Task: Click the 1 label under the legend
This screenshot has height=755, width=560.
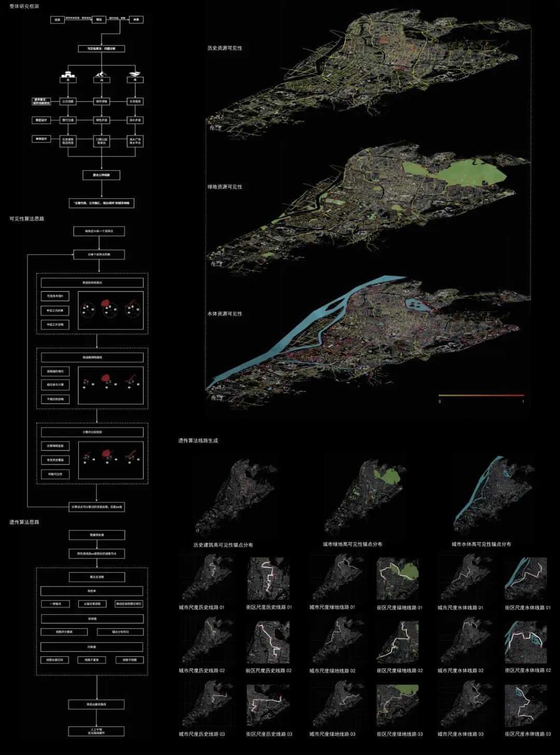Action: [523, 402]
